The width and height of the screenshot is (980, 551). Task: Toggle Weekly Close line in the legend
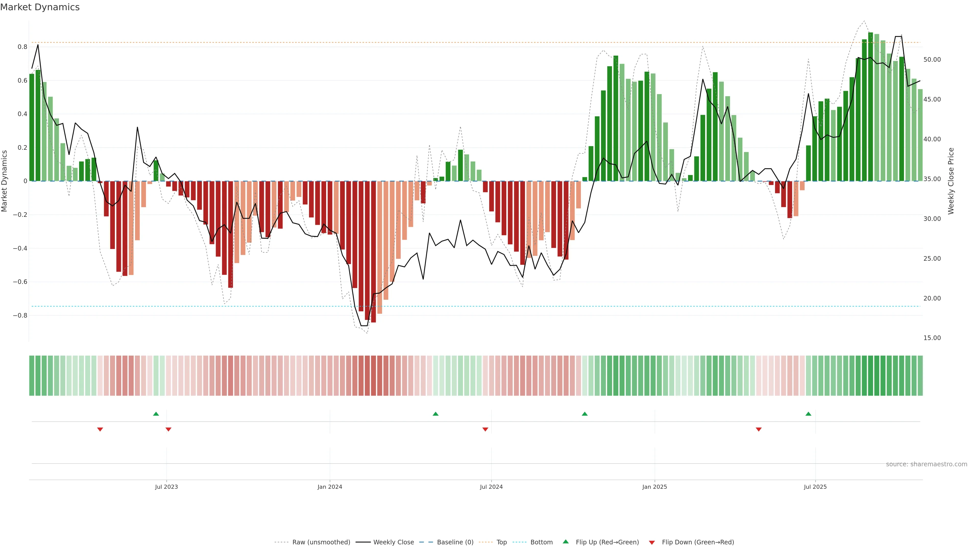[393, 542]
